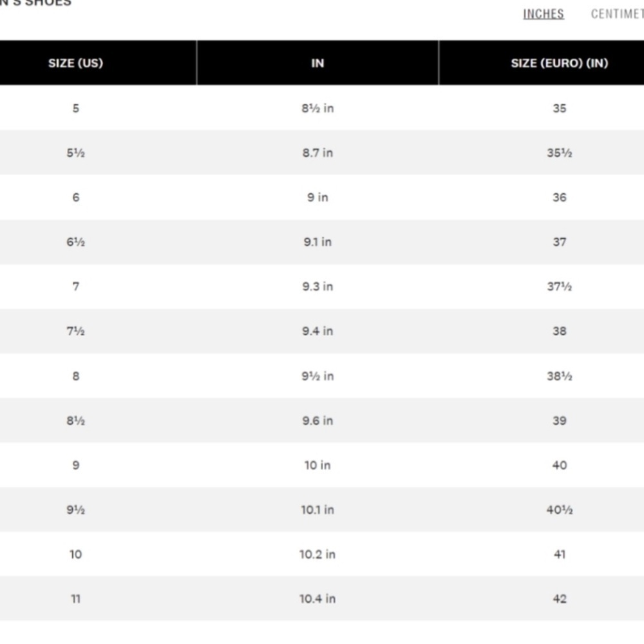The image size is (644, 644).
Task: Select US size 9½ cell
Action: click(75, 509)
